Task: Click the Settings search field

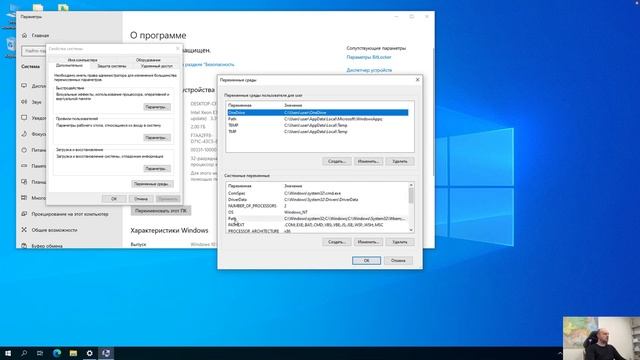Action: tap(33, 51)
